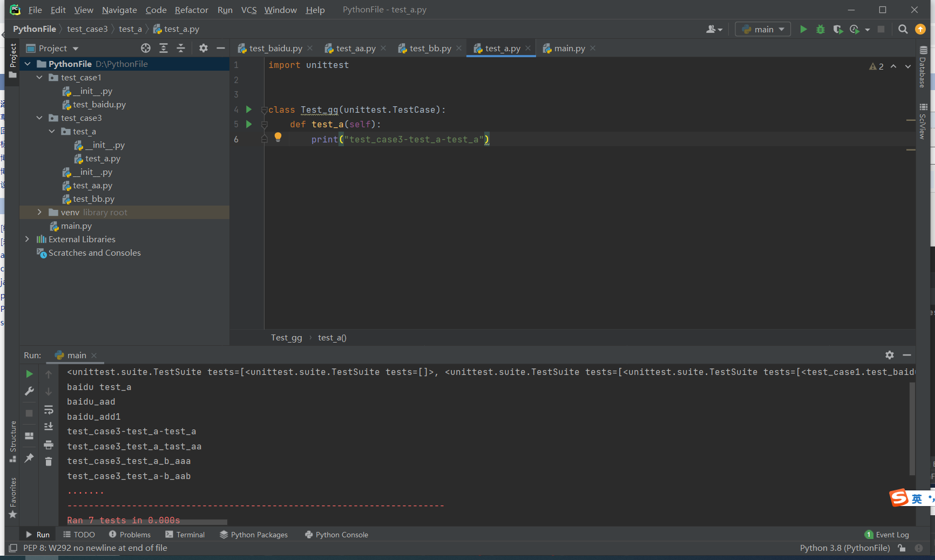The width and height of the screenshot is (935, 560).
Task: Open the Terminal tool window
Action: 185,535
